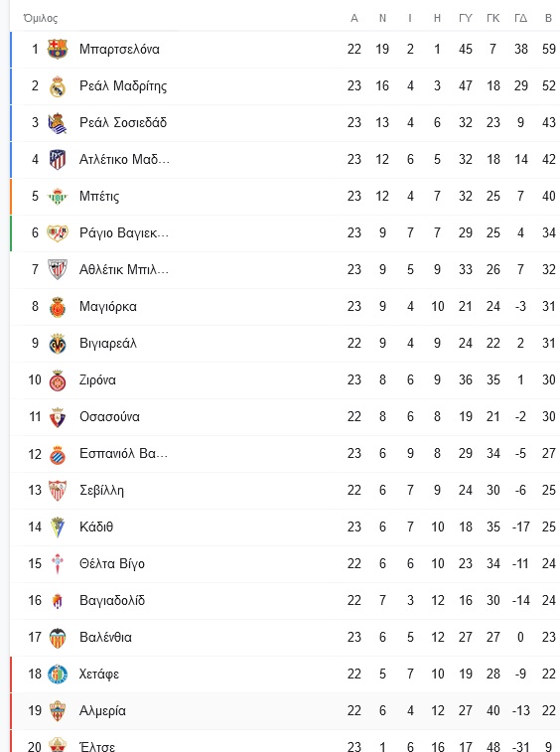Click the Espanyol crest icon
The width and height of the screenshot is (560, 752).
click(x=57, y=454)
